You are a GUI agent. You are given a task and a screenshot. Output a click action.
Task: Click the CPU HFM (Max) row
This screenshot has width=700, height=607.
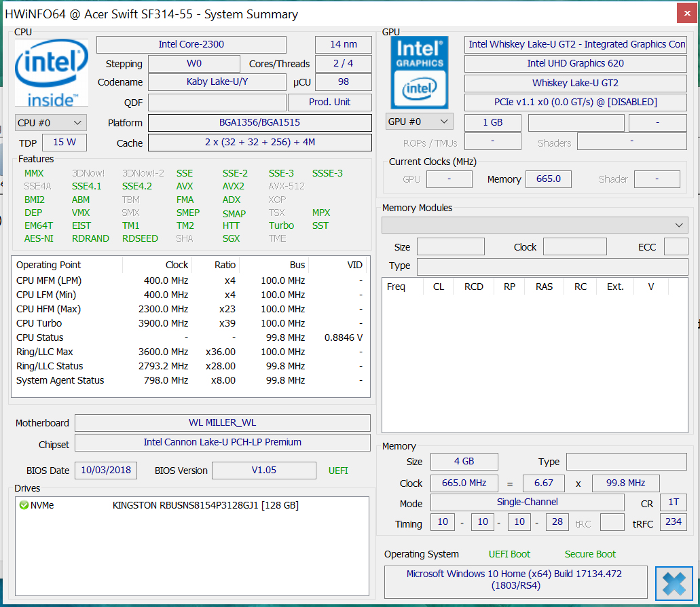tap(190, 309)
